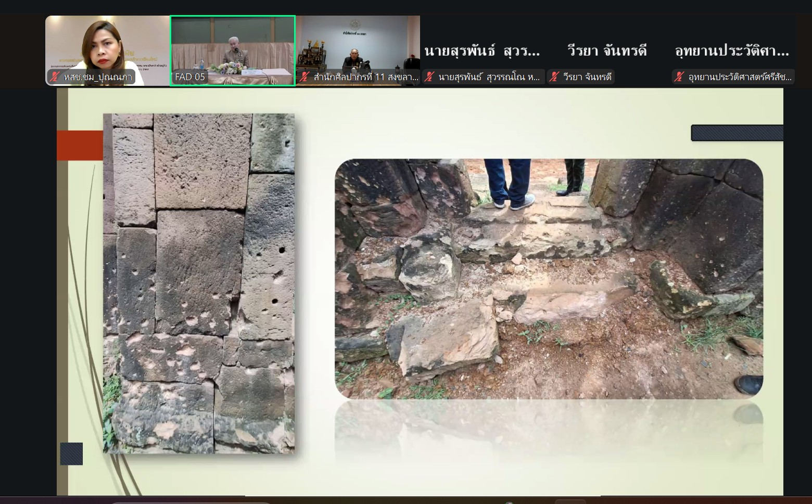Viewport: 812px width, 504px height.
Task: Click the dark square at slide's bottom-left
Action: pos(71,454)
